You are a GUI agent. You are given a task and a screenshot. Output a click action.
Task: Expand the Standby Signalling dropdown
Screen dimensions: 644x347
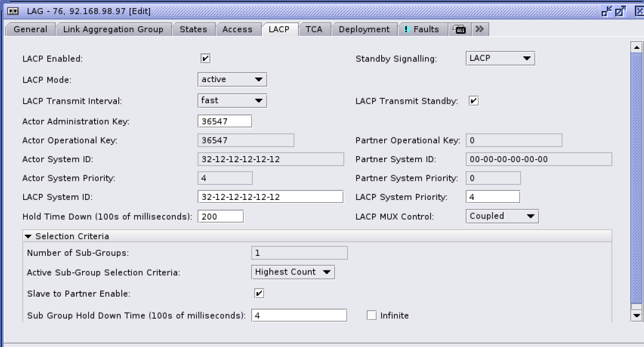pyautogui.click(x=500, y=58)
